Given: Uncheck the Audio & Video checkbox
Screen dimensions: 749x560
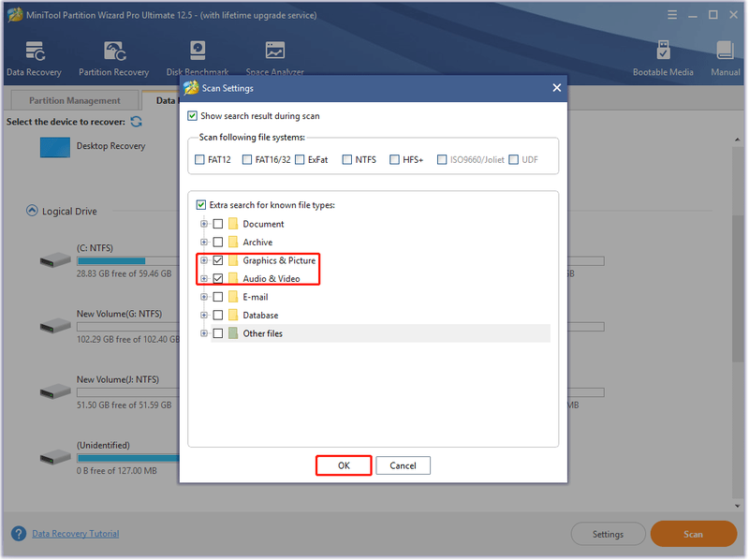Looking at the screenshot, I should tap(218, 278).
